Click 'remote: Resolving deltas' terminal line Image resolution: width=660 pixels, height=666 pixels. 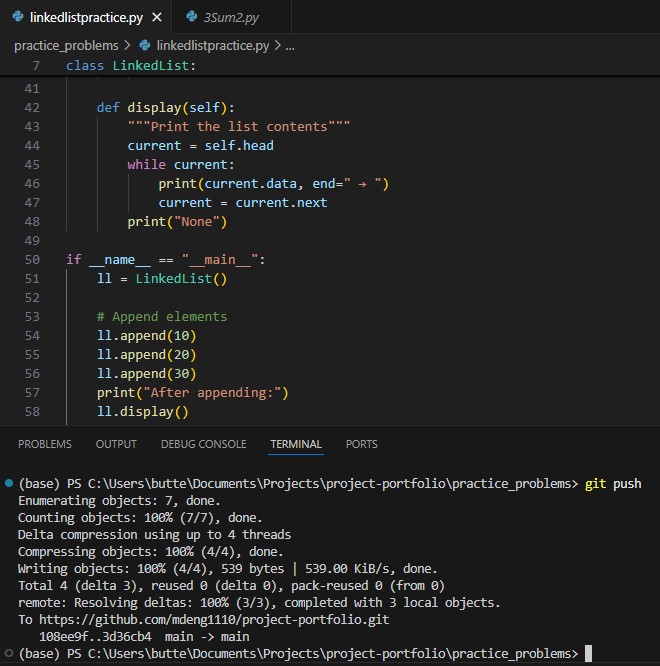click(x=259, y=603)
